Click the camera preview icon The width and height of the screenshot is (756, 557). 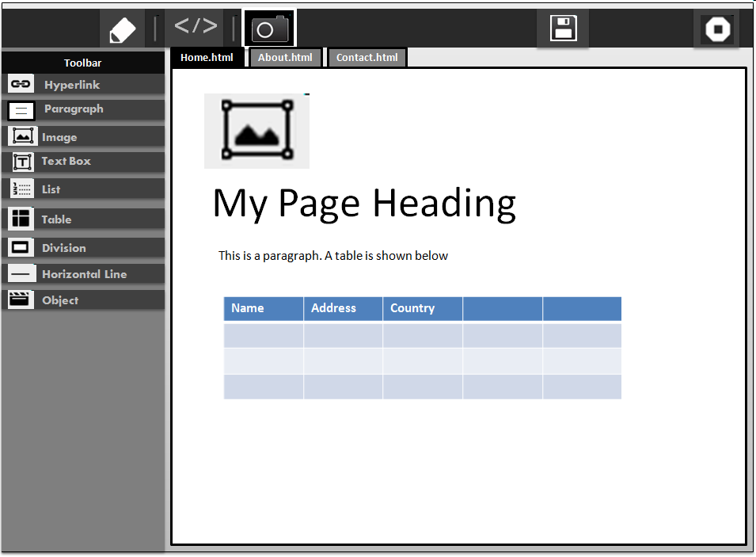point(270,29)
